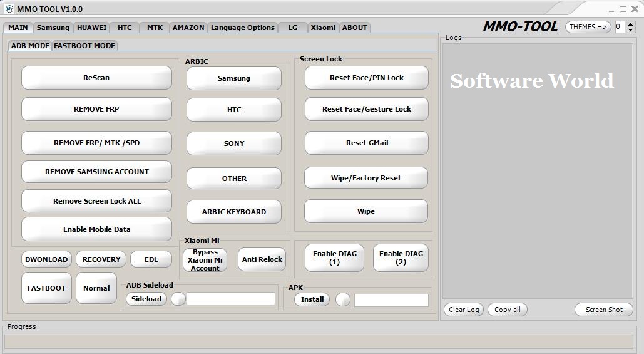Screen dimensions: 644x354
Task: Focus the ADB Sideload file path field
Action: coord(231,298)
